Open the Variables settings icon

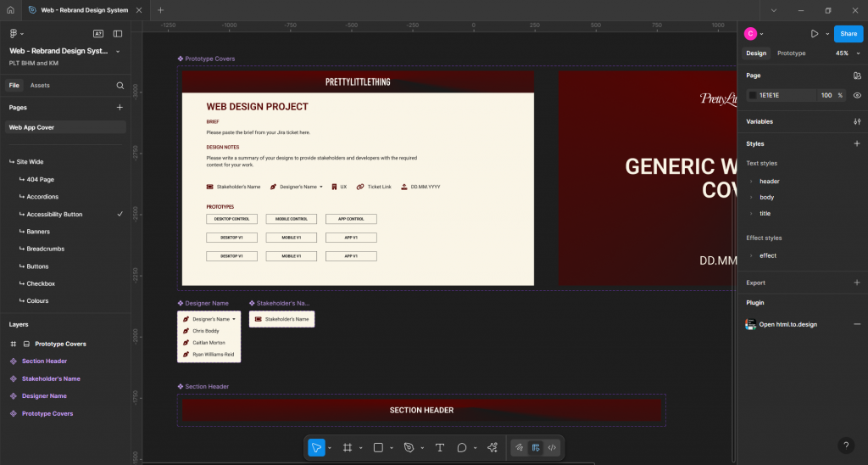857,121
